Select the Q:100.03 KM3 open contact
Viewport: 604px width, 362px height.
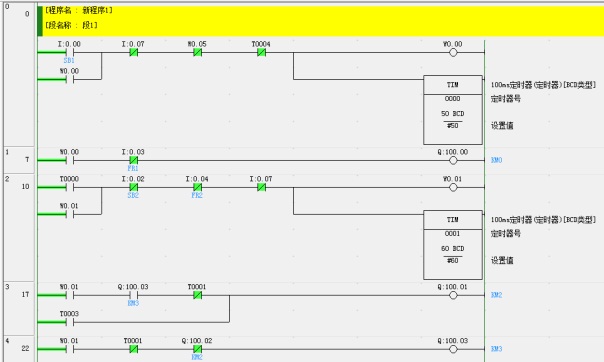(133, 295)
